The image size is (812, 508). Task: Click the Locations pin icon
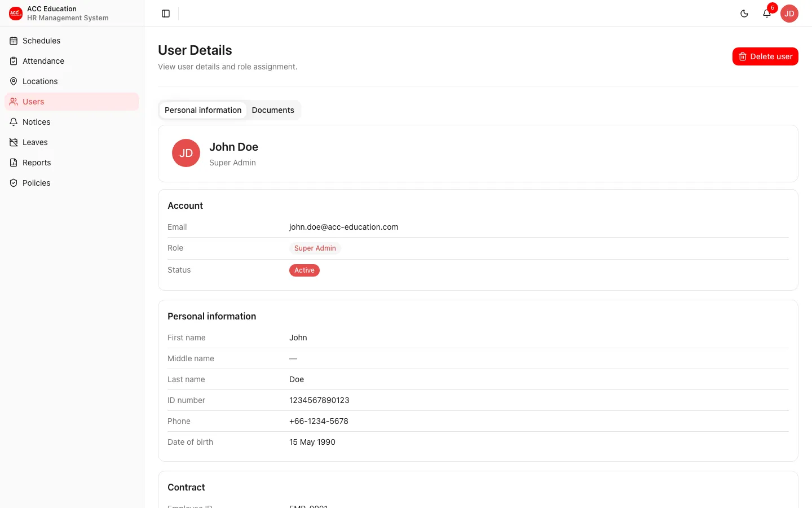(14, 81)
